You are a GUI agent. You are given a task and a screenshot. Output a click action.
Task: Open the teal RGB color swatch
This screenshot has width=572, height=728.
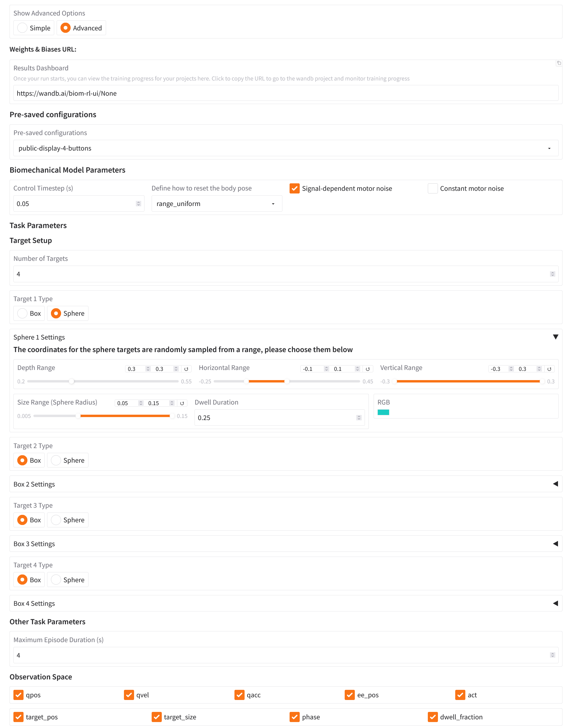pyautogui.click(x=383, y=412)
